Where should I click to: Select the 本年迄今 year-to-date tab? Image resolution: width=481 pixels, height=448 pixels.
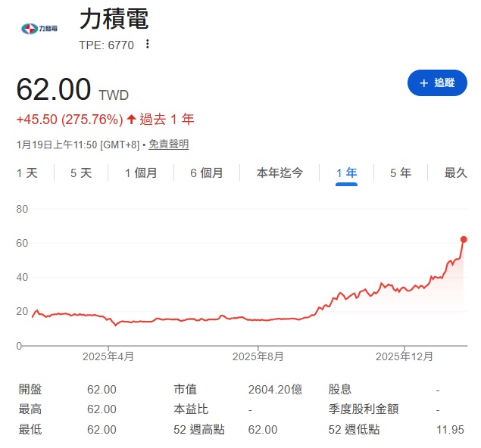pyautogui.click(x=280, y=173)
